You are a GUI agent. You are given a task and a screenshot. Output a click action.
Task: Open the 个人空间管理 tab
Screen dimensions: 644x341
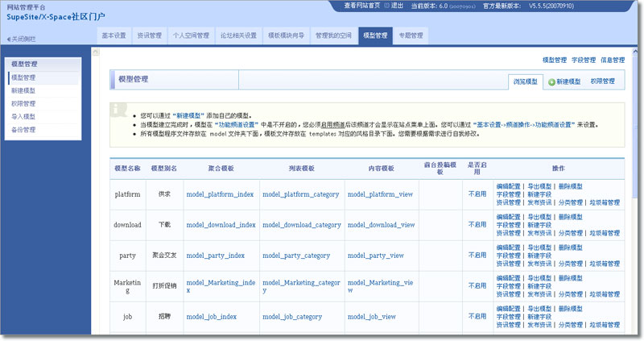pyautogui.click(x=191, y=35)
